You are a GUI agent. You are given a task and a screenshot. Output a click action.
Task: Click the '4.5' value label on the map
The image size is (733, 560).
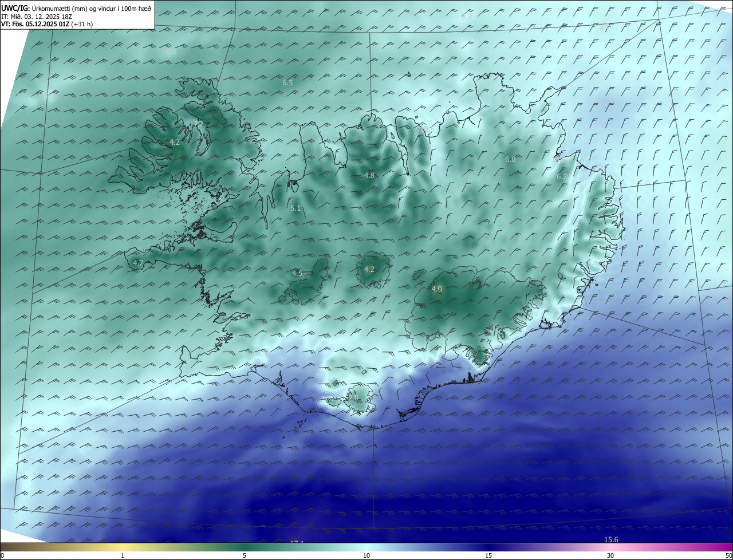pyautogui.click(x=297, y=274)
